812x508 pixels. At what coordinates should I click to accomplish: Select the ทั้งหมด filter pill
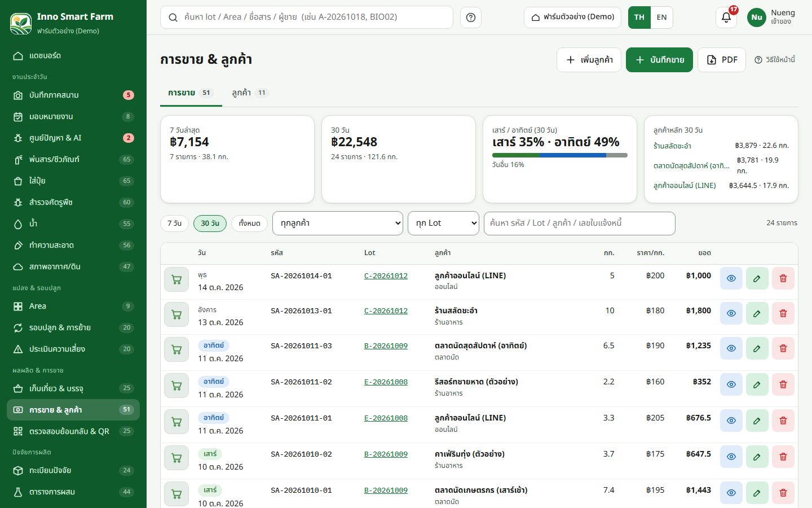[x=249, y=224]
